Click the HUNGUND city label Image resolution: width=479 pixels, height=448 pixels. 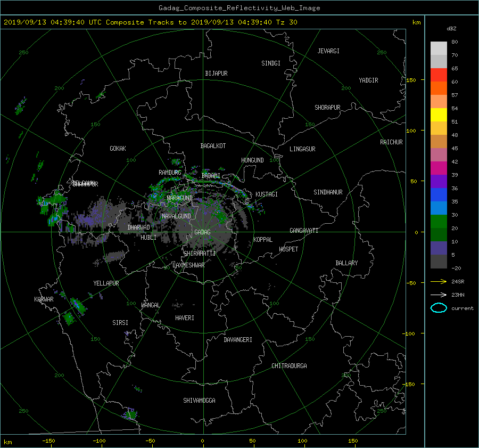point(252,160)
